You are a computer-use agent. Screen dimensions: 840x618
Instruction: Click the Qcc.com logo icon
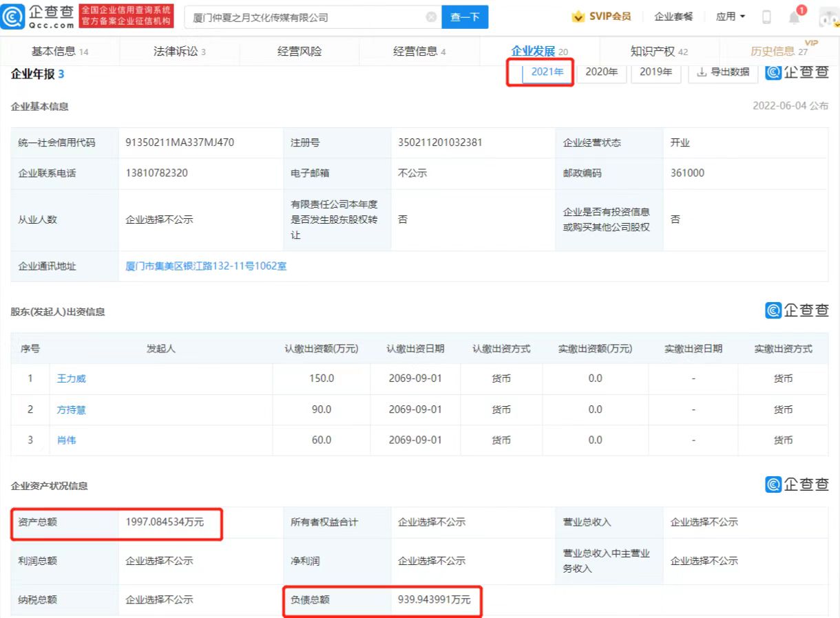click(14, 17)
